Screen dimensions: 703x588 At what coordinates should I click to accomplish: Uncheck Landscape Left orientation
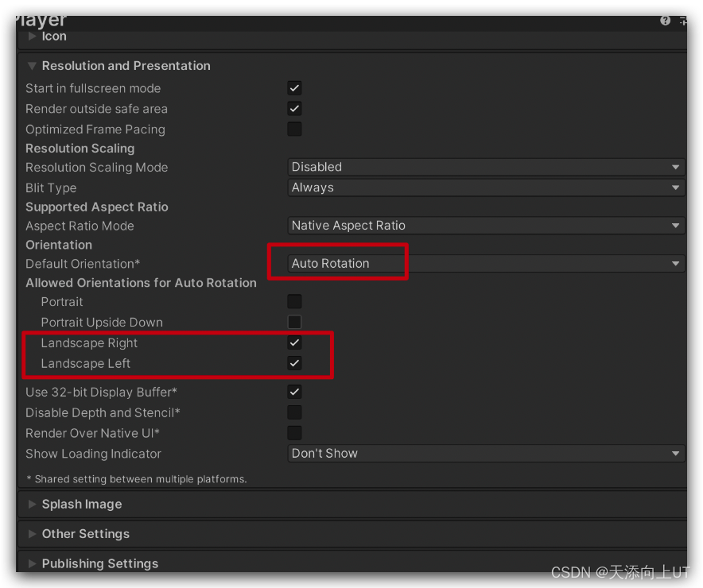pos(294,363)
